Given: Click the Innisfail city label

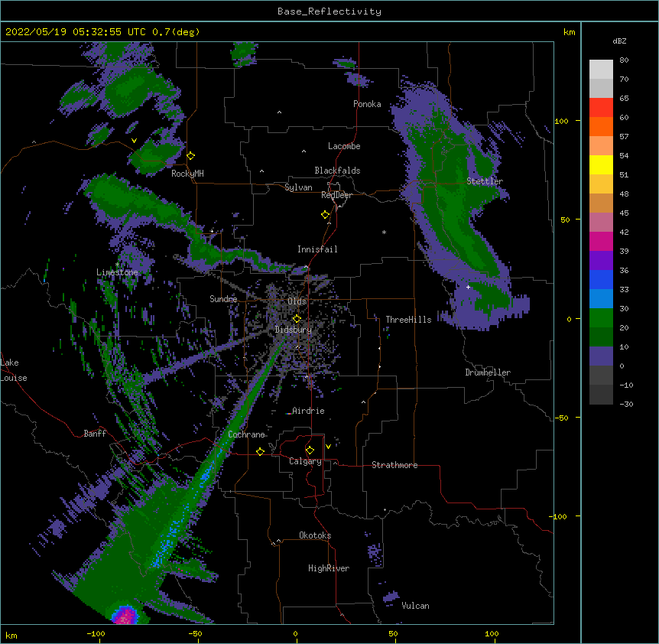Looking at the screenshot, I should tap(317, 249).
